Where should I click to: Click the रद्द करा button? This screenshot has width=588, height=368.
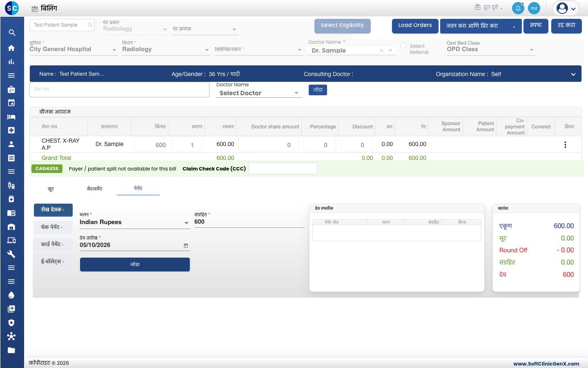[566, 25]
